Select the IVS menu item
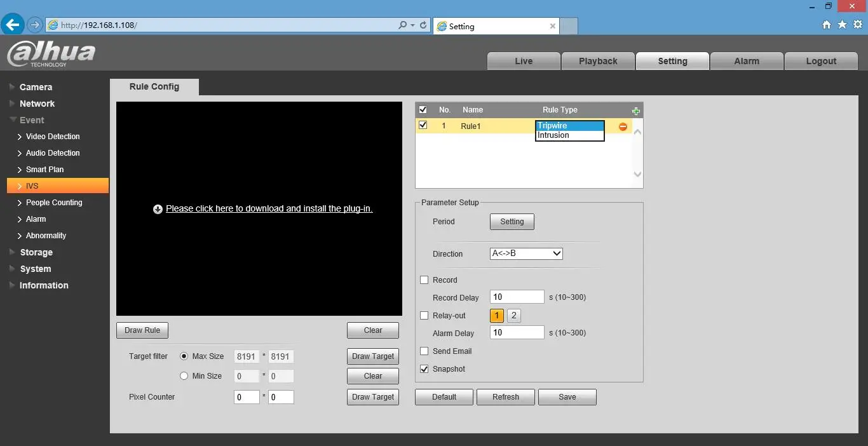 [58, 186]
